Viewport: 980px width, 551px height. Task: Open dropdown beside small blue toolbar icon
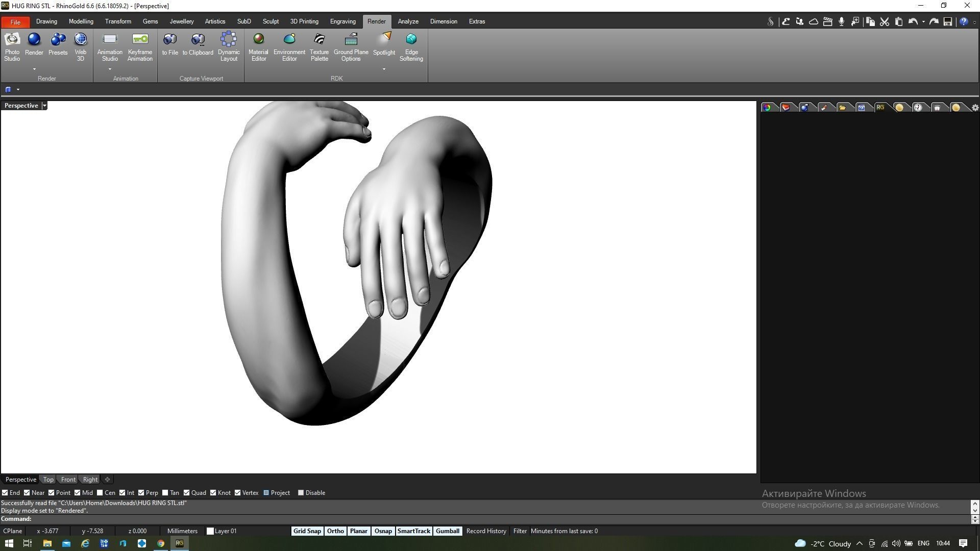(x=18, y=89)
